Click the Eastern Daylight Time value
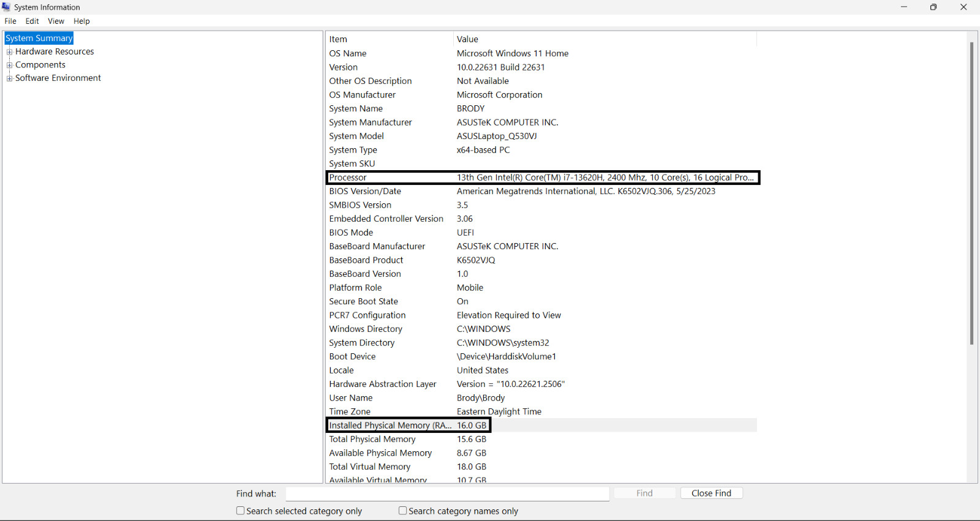980x521 pixels. point(499,411)
